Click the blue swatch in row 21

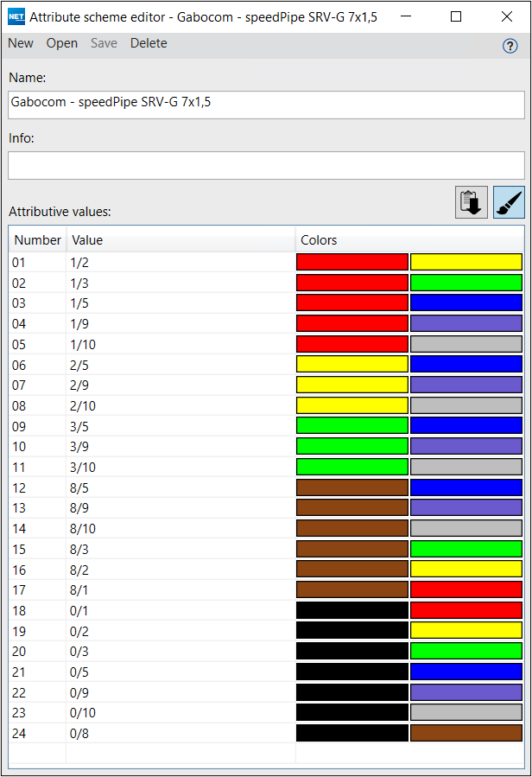point(466,672)
